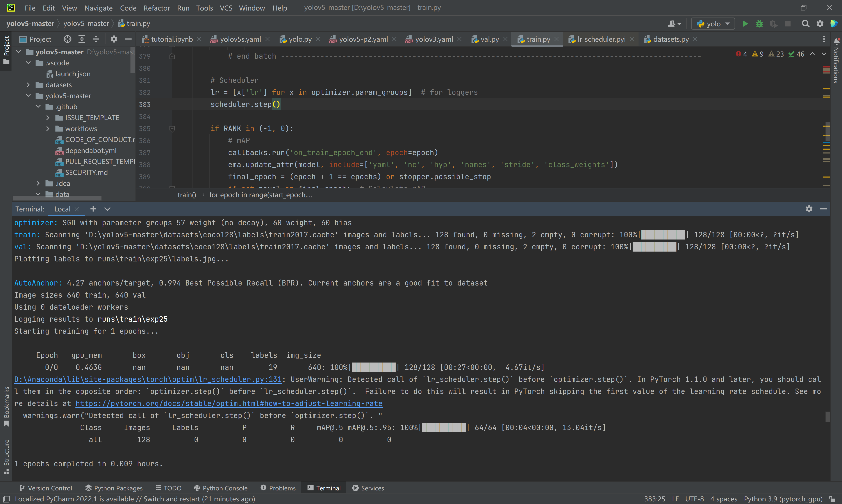Collapse the .github folder

pos(38,107)
